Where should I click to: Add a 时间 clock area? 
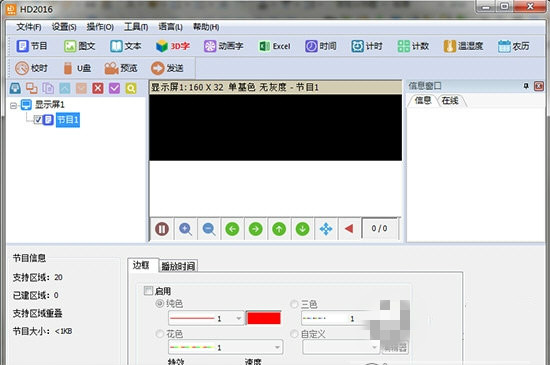pyautogui.click(x=320, y=46)
